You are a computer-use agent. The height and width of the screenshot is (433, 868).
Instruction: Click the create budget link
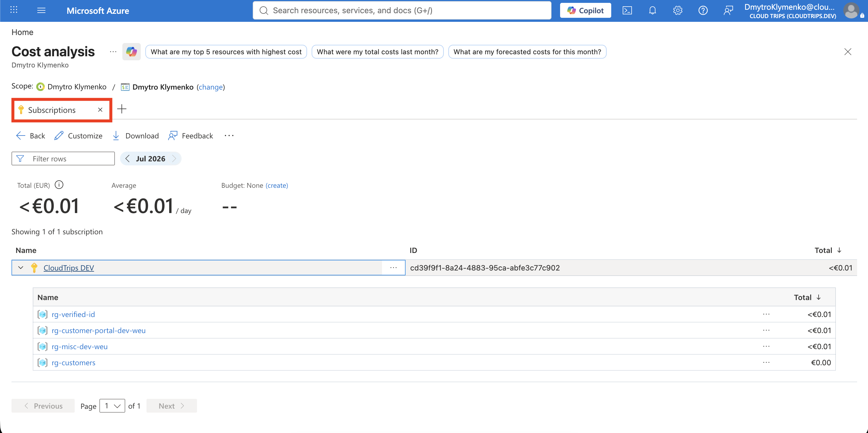coord(277,185)
